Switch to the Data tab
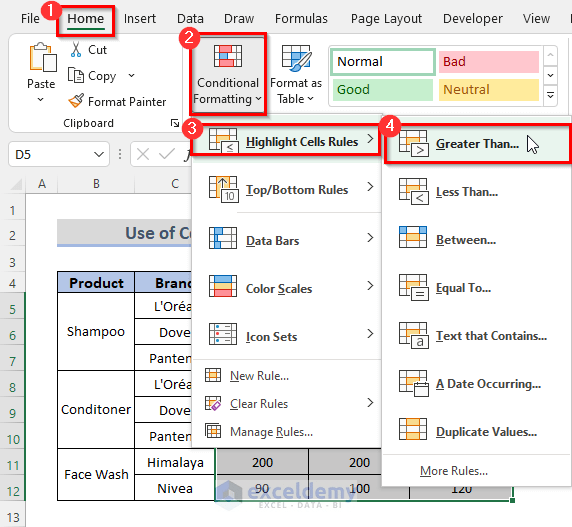Viewport: 572px width, 527px height. coord(190,19)
